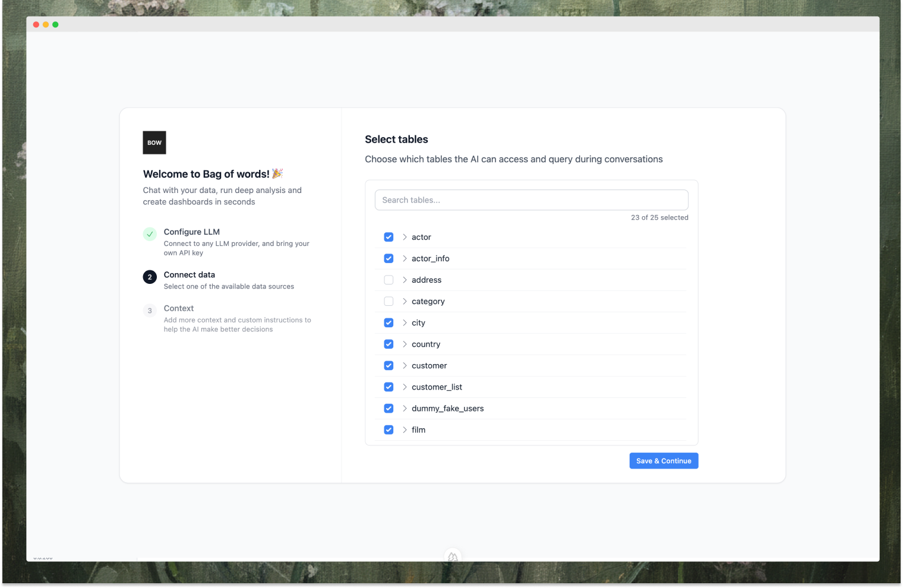Image resolution: width=903 pixels, height=588 pixels.
Task: Uncheck the actor table checkbox
Action: pos(389,237)
